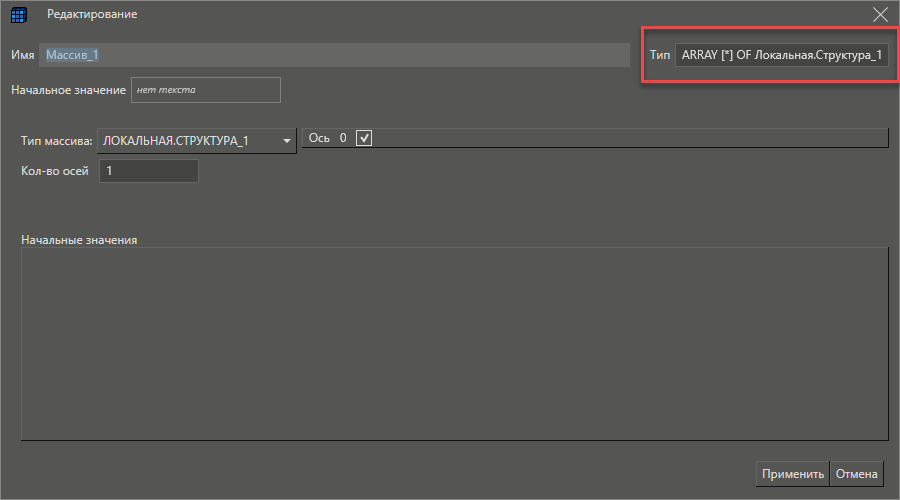The height and width of the screenshot is (500, 900).
Task: Click the arrow beside ЛОКАЛЬНАЯ.СТРУКТУРА_1
Action: click(287, 141)
